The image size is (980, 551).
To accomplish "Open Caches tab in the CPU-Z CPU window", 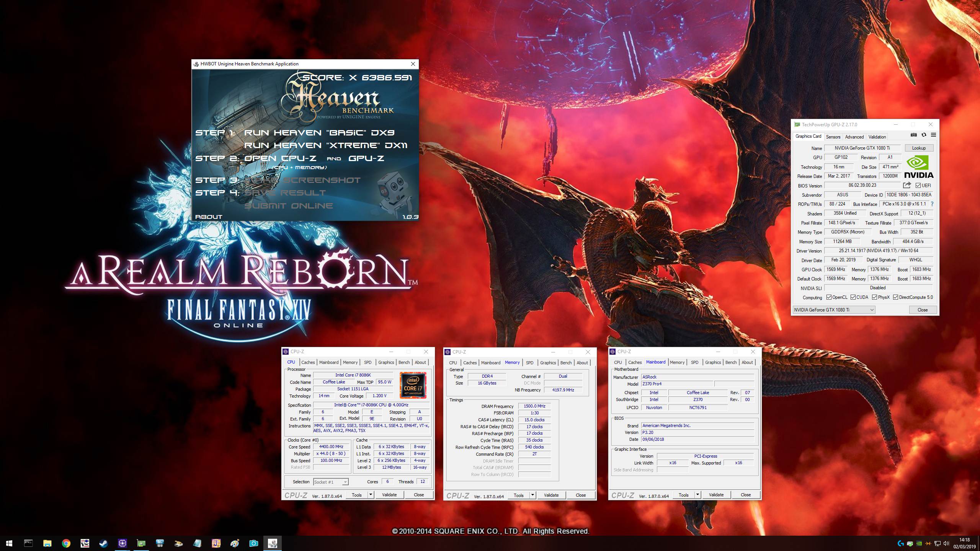I will click(x=308, y=362).
